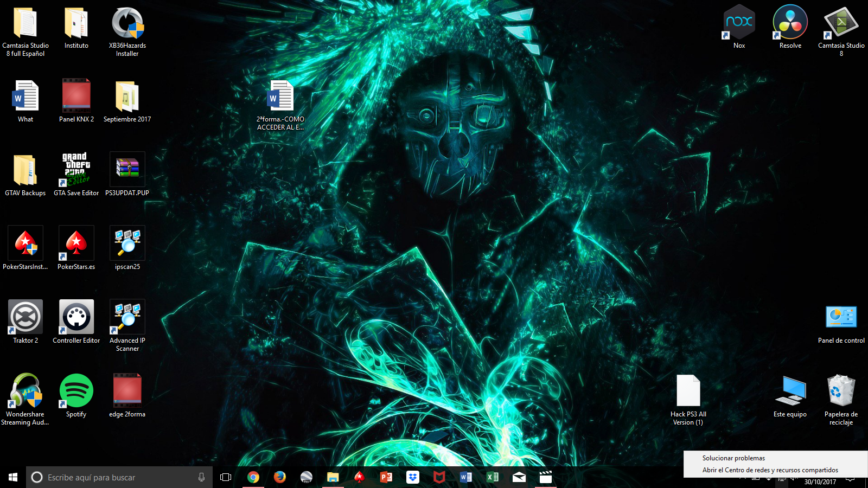Open the Panel KNX 2 file
Image resolution: width=868 pixels, height=488 pixels.
pos(76,101)
